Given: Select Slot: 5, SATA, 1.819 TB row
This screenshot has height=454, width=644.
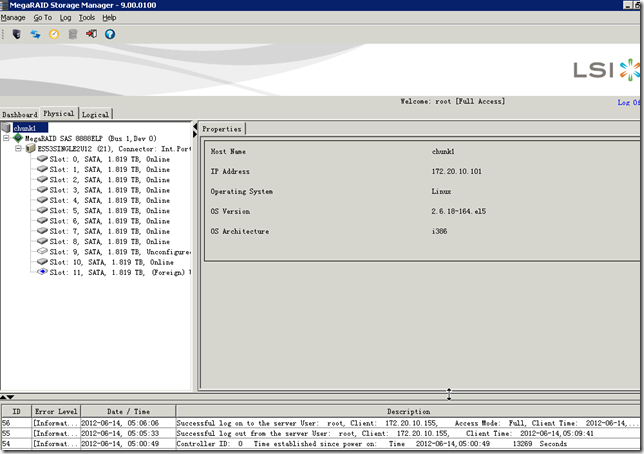Looking at the screenshot, I should [109, 210].
